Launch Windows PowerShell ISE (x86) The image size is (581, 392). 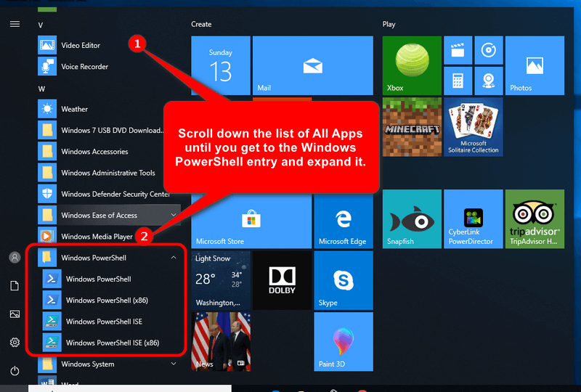point(111,343)
